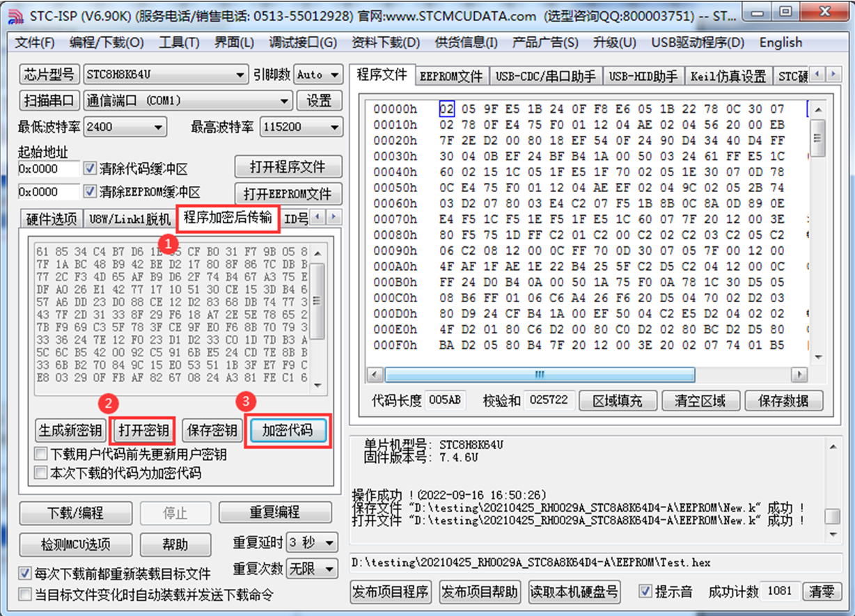
Task: Toggle 每次下载前都重新装载目标文件 checkbox
Action: tap(25, 574)
